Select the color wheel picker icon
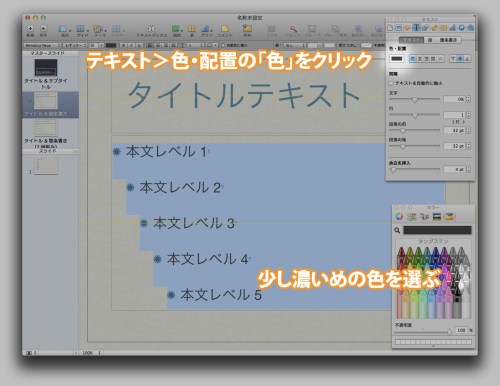Image resolution: width=500 pixels, height=386 pixels. coord(399,217)
